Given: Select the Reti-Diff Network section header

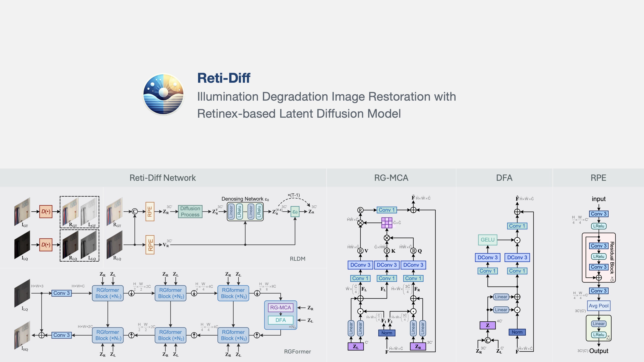Looking at the screenshot, I should [163, 178].
